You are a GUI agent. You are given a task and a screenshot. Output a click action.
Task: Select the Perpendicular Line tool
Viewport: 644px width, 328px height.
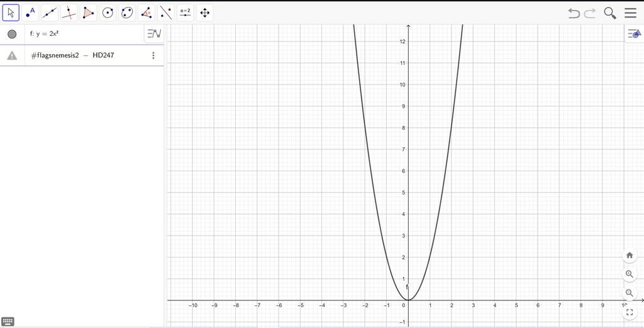(69, 13)
